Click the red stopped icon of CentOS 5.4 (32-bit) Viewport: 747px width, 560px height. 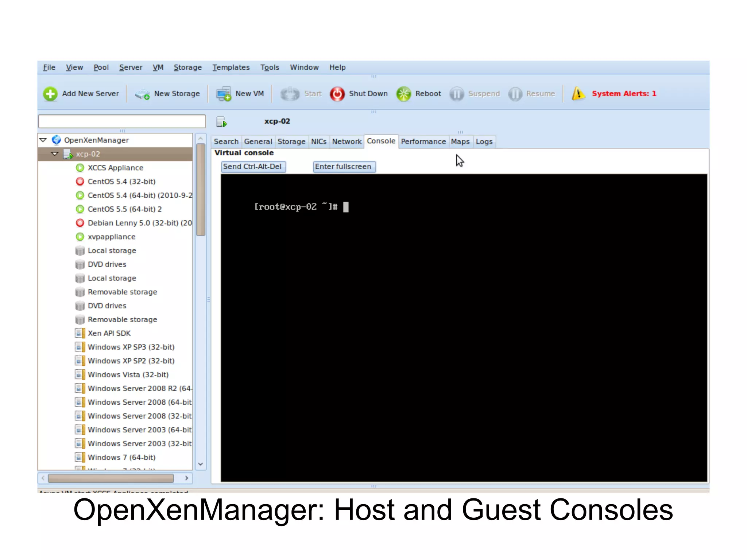(80, 182)
